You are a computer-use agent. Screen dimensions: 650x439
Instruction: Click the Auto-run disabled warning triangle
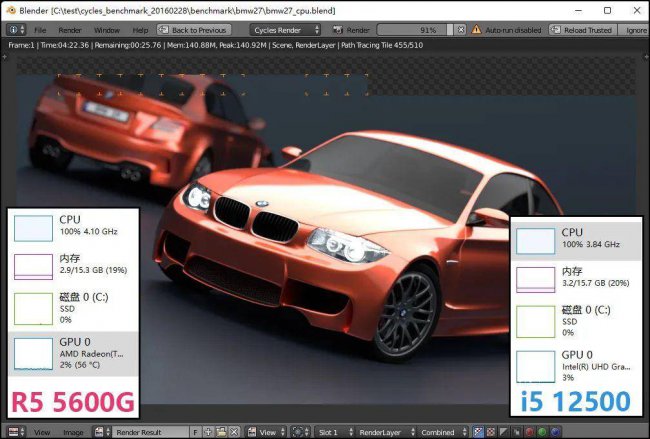coord(477,30)
